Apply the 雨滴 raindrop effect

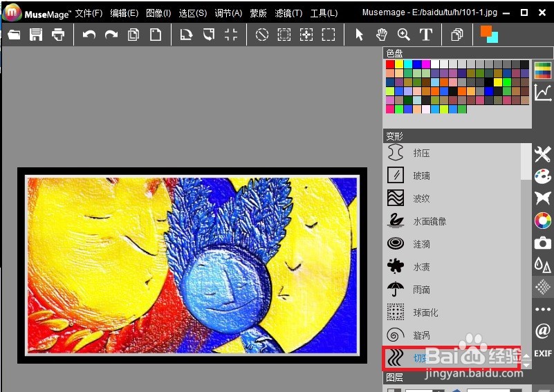(x=452, y=290)
